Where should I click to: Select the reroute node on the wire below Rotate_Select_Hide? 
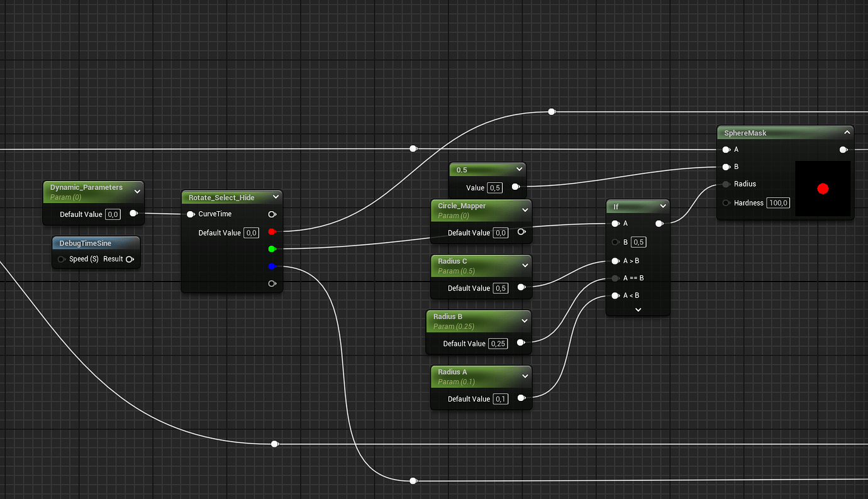pos(274,444)
